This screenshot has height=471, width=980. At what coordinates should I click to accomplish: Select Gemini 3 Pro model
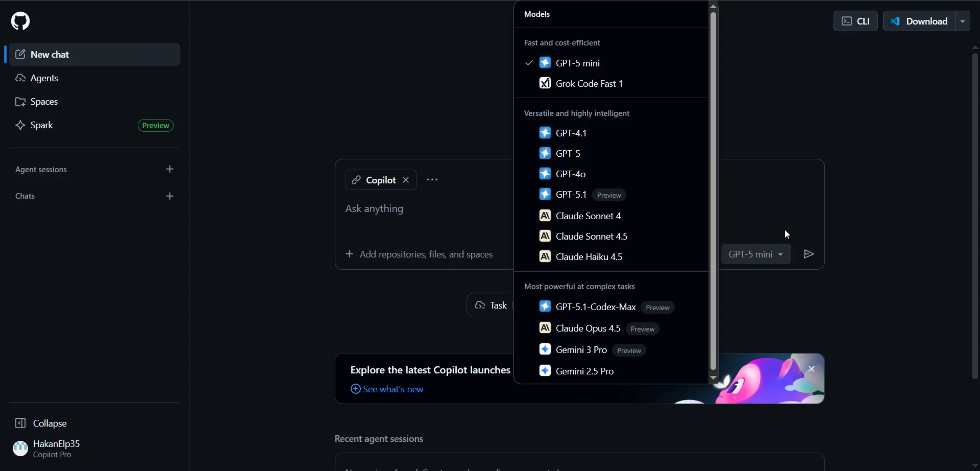click(x=611, y=350)
